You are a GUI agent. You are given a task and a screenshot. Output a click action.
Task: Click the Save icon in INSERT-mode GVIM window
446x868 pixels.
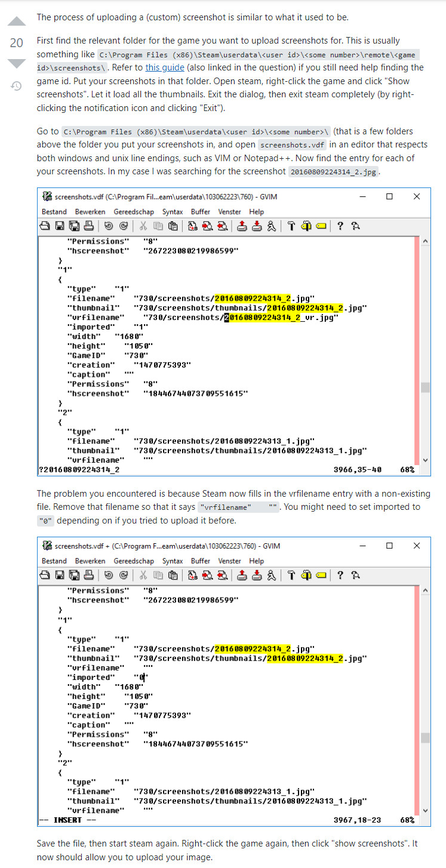point(60,575)
